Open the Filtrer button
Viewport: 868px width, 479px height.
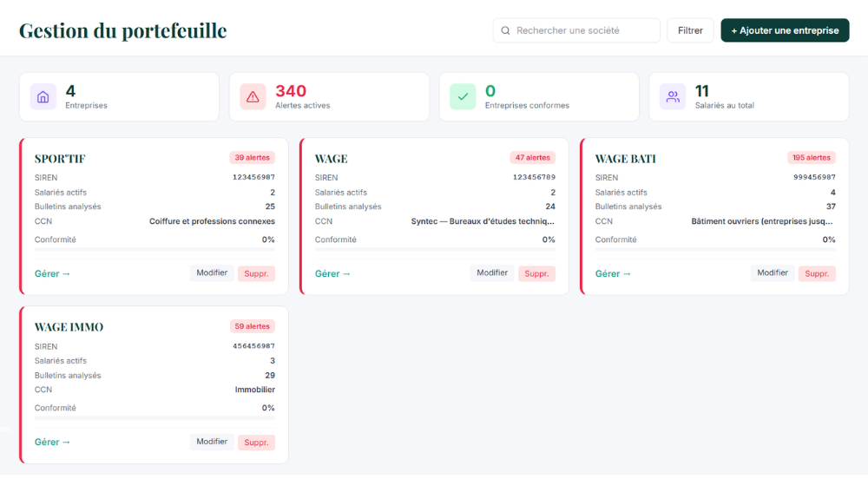[x=690, y=30]
